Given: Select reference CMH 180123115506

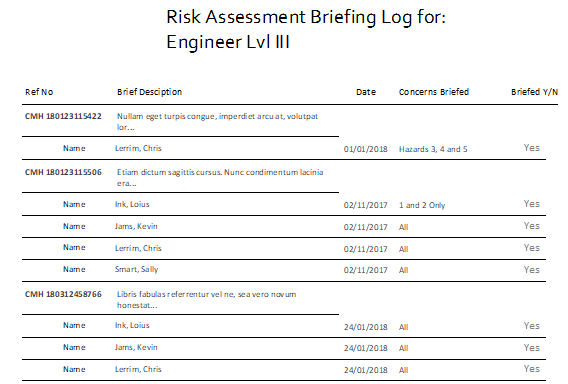Looking at the screenshot, I should pos(63,172).
